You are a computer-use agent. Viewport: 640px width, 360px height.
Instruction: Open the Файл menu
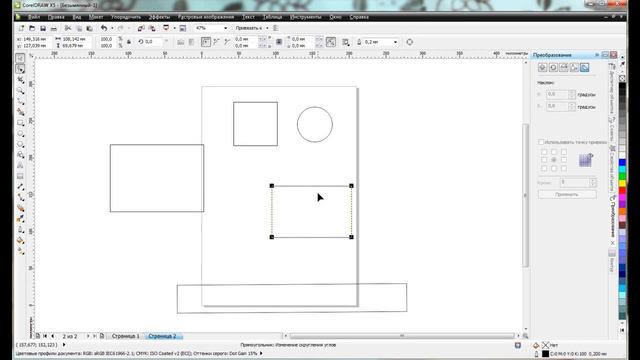(34, 17)
